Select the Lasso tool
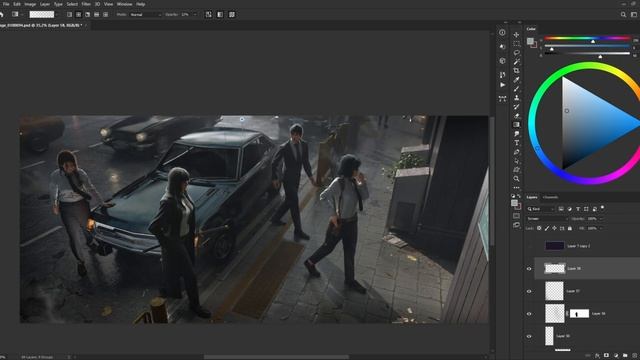 click(x=516, y=53)
